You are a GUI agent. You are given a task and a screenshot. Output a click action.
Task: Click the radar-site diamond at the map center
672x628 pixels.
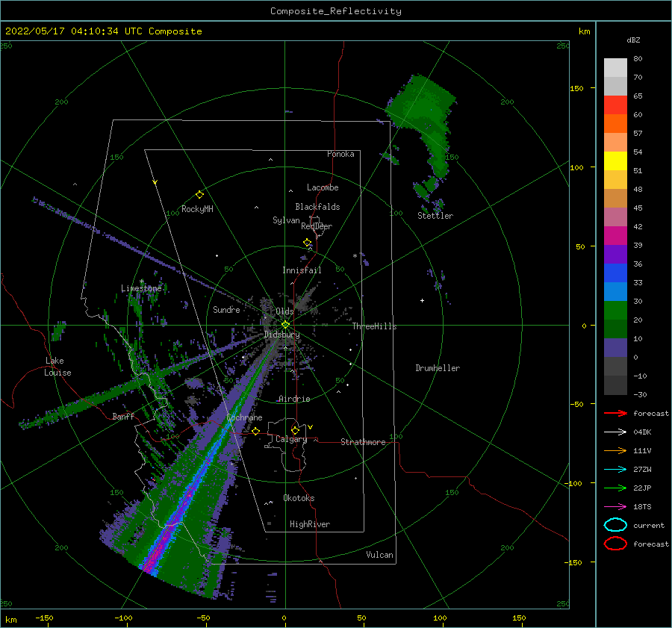[285, 325]
